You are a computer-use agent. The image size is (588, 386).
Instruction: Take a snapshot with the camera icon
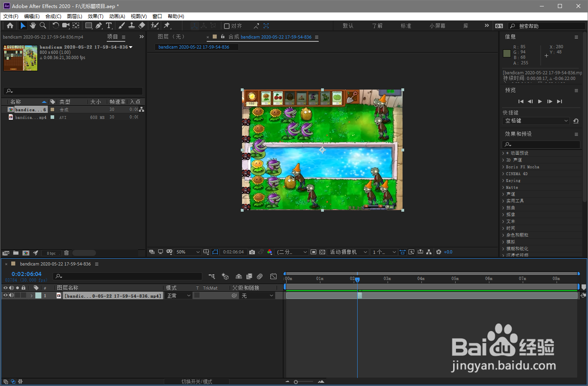[x=252, y=252]
